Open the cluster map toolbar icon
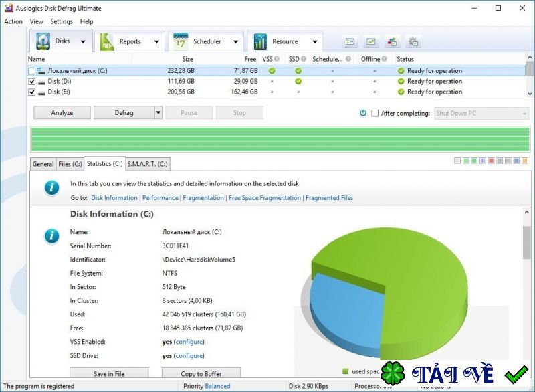The width and height of the screenshot is (535, 392). 391,41
